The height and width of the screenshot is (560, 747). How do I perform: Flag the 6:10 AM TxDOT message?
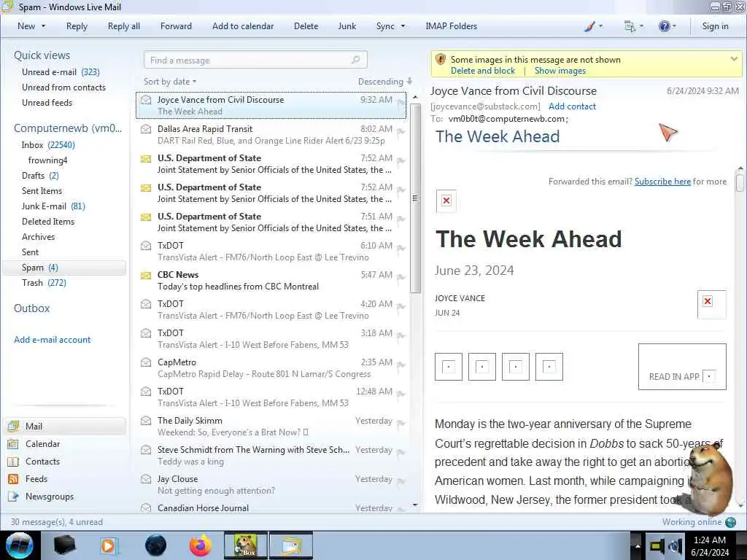coord(400,249)
